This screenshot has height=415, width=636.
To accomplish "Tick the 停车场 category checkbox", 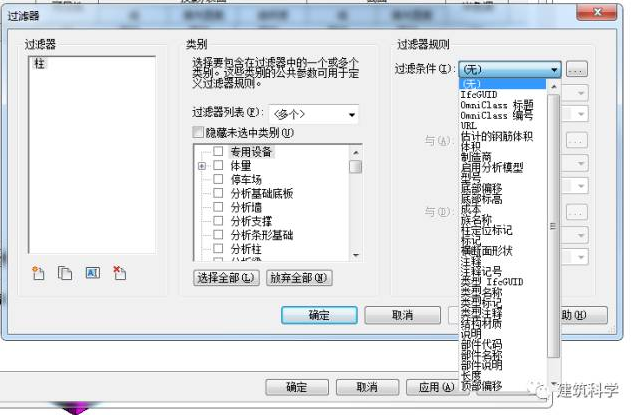I will point(218,179).
